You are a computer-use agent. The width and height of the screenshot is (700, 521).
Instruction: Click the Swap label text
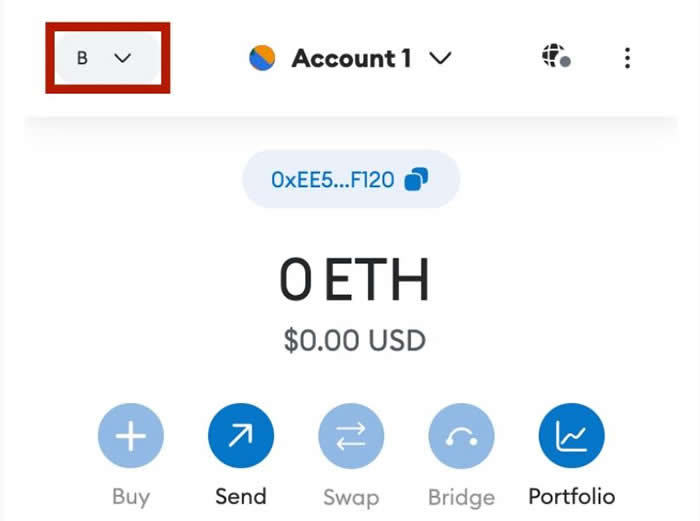351,496
